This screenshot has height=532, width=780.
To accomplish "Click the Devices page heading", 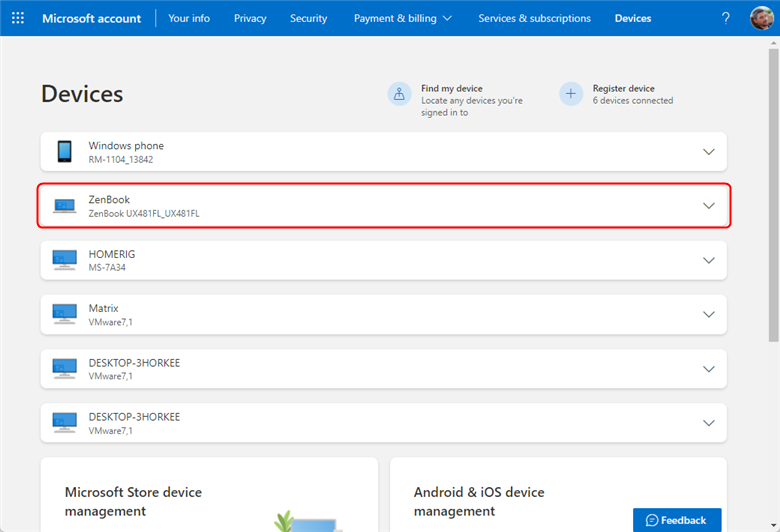I will click(82, 94).
